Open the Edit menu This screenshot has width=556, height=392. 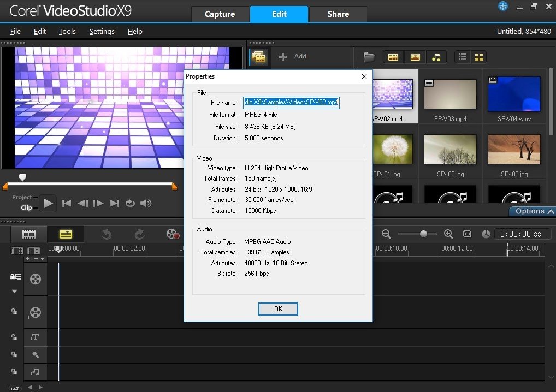pos(40,32)
